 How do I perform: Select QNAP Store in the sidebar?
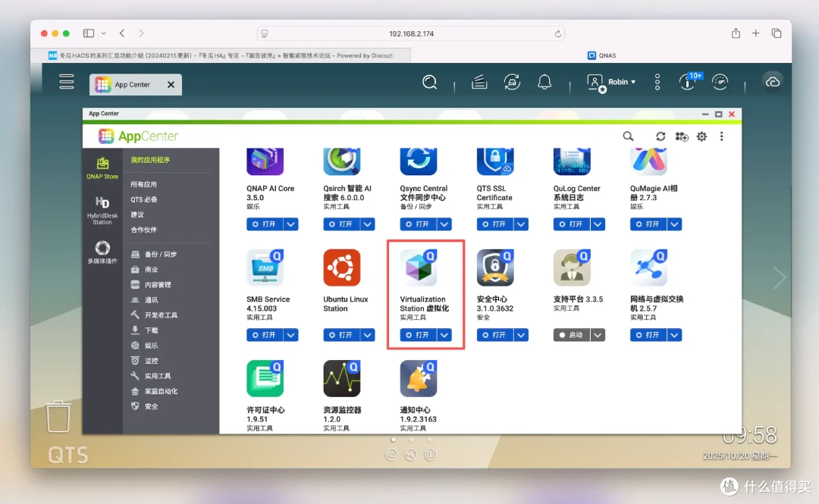102,168
